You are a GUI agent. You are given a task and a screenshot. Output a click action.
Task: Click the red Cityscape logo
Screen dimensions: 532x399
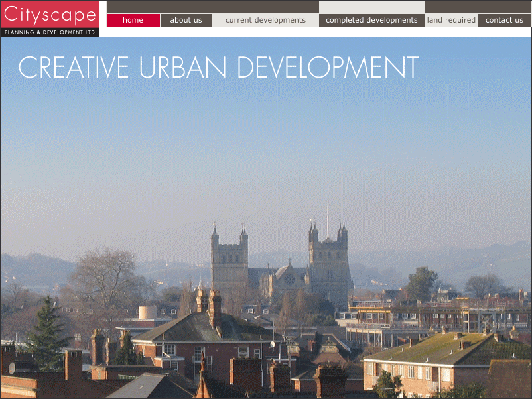tap(50, 14)
